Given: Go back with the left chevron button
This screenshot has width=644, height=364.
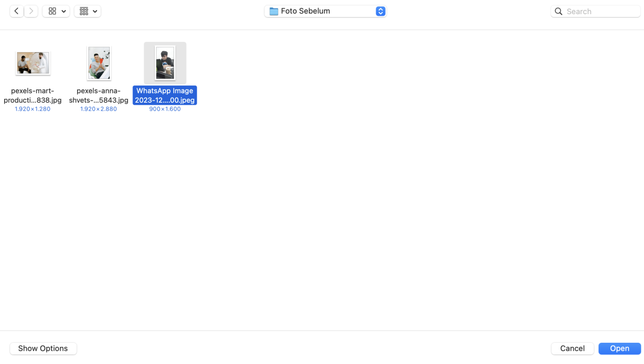Looking at the screenshot, I should tap(17, 11).
